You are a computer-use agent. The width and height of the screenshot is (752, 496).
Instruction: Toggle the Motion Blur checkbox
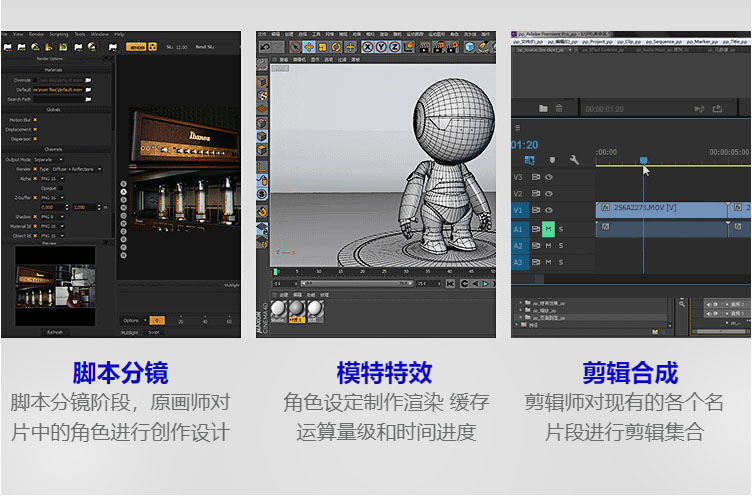pyautogui.click(x=35, y=120)
